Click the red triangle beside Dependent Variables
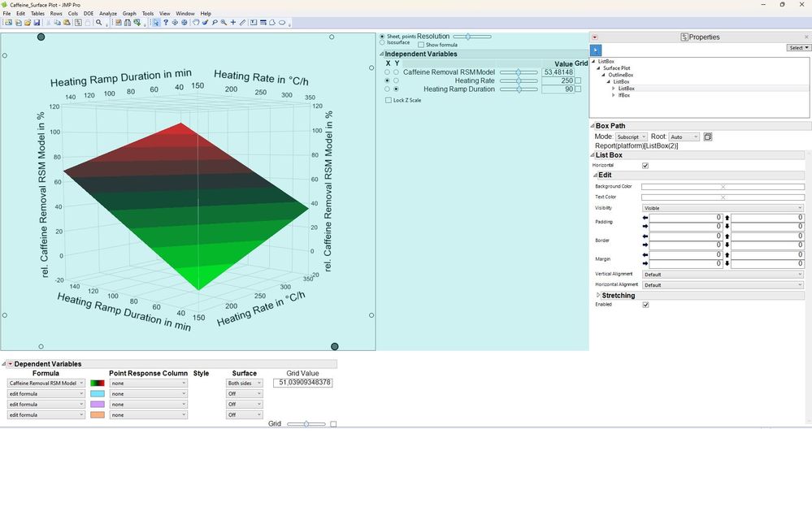812x520 pixels. tap(10, 364)
